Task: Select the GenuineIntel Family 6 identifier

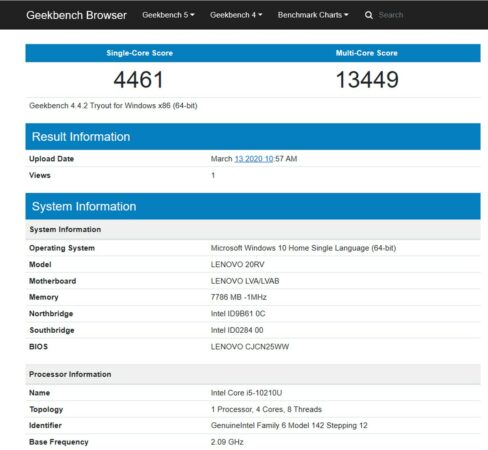Action: coord(289,426)
